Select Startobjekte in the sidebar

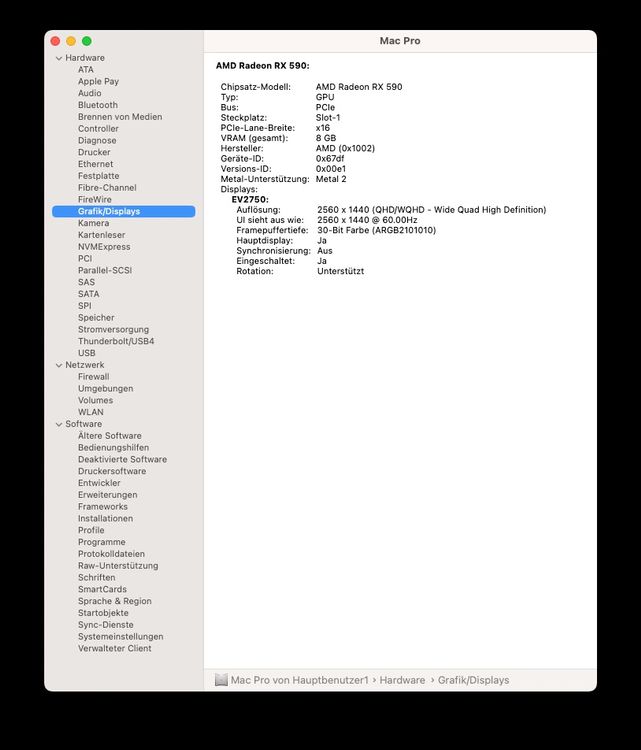[103, 613]
